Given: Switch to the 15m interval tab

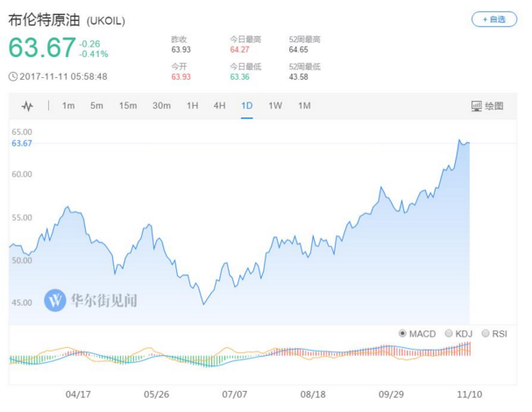Looking at the screenshot, I should point(128,106).
